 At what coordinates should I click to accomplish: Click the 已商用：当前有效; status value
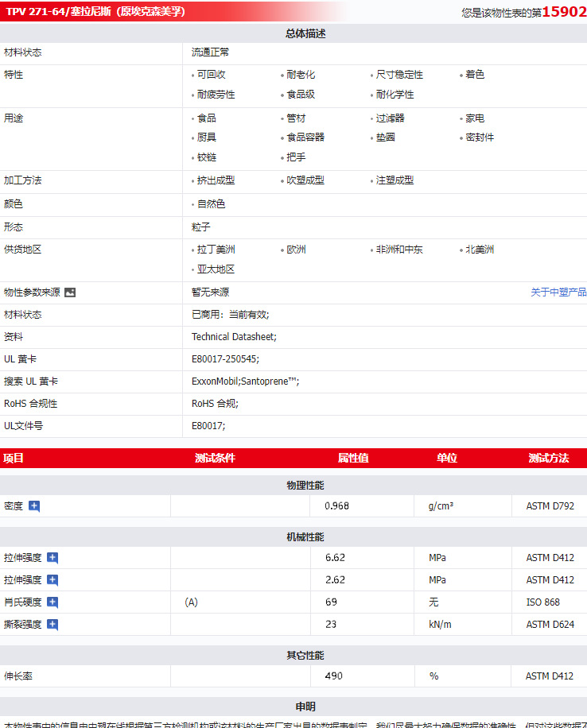point(230,315)
